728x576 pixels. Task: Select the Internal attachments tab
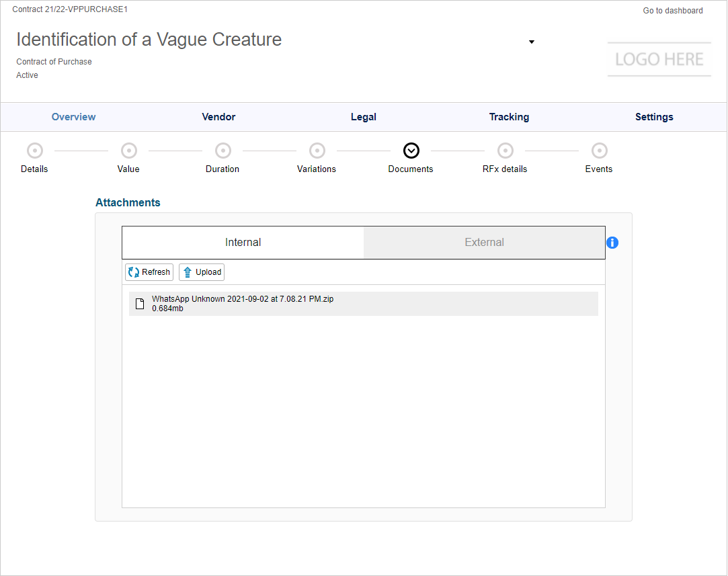tap(243, 242)
